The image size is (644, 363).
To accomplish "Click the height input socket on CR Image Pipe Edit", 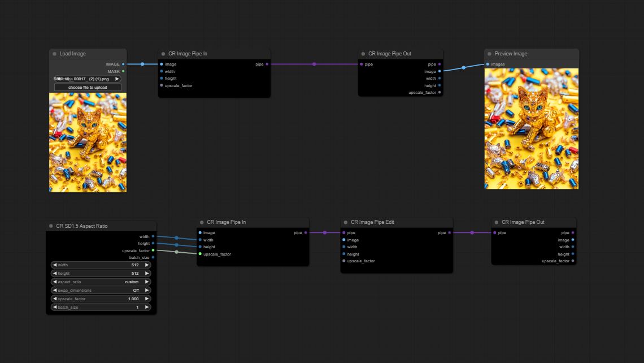I will (x=344, y=254).
